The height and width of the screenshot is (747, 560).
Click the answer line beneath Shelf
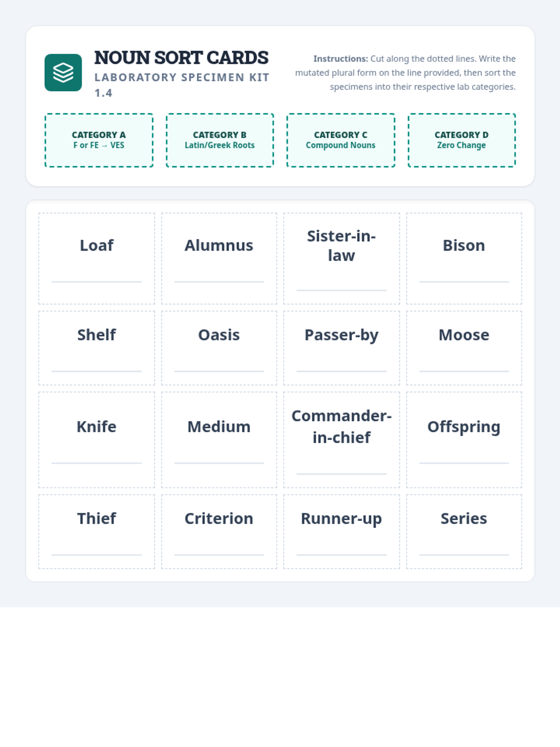coord(97,371)
